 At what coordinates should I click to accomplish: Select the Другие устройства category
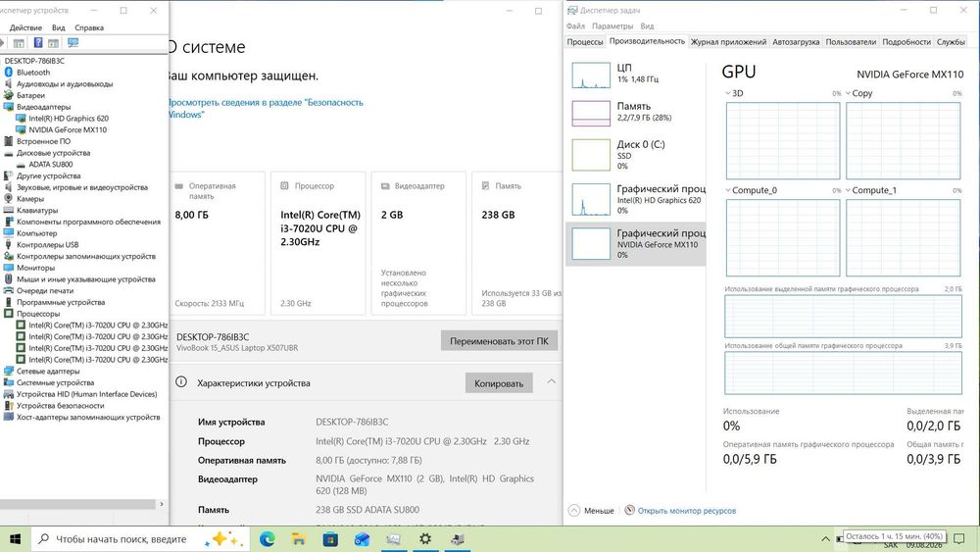pyautogui.click(x=48, y=176)
